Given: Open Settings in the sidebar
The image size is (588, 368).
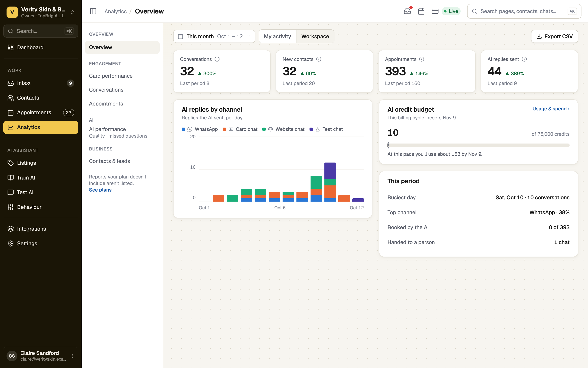Looking at the screenshot, I should 41,244.
